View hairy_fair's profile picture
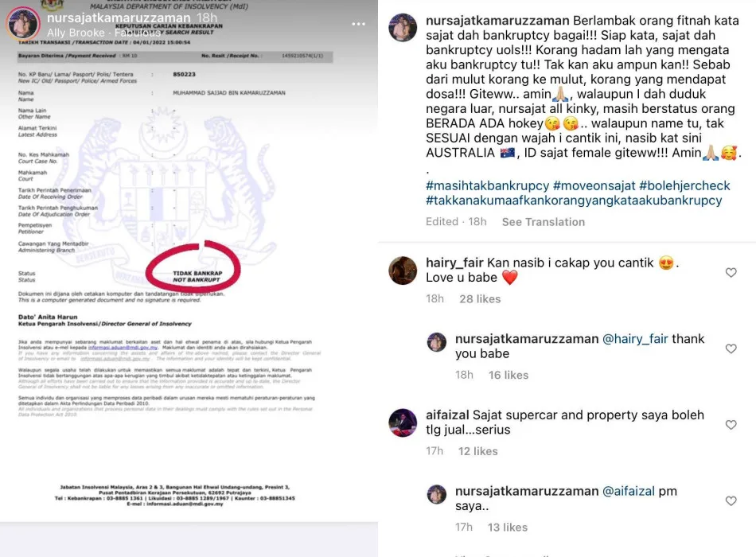This screenshot has width=756, height=557. (x=403, y=271)
